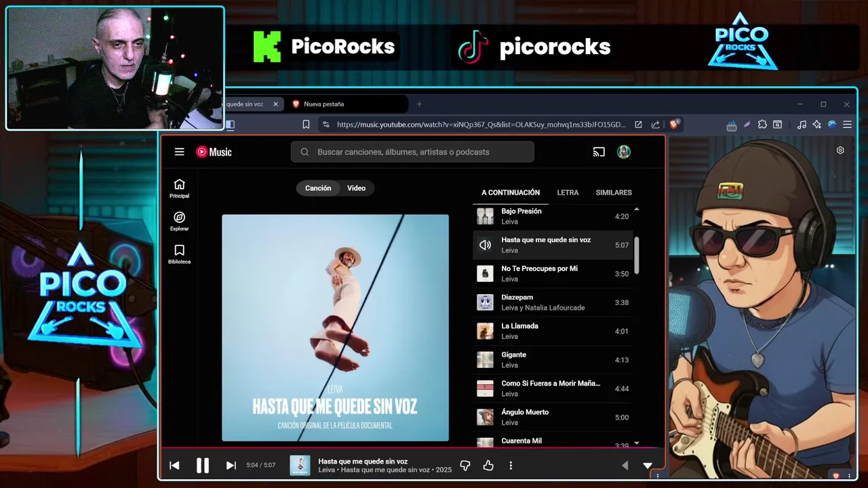Open Brave Shields lion icon
Screen dimensions: 868x488
(674, 124)
